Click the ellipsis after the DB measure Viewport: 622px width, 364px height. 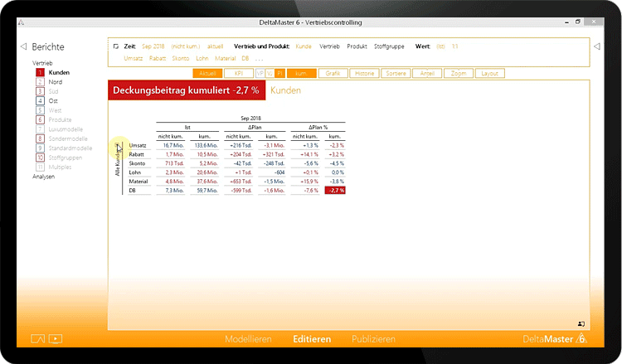259,59
